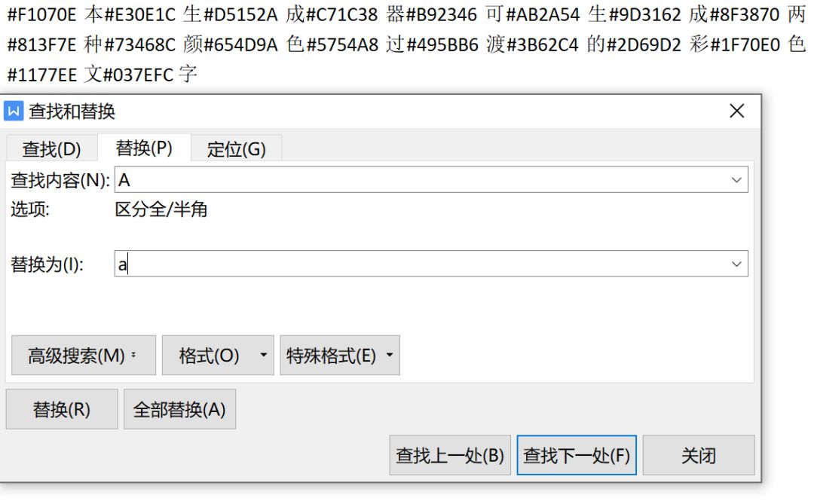Click the 区分全/半角 option text

pos(161,209)
